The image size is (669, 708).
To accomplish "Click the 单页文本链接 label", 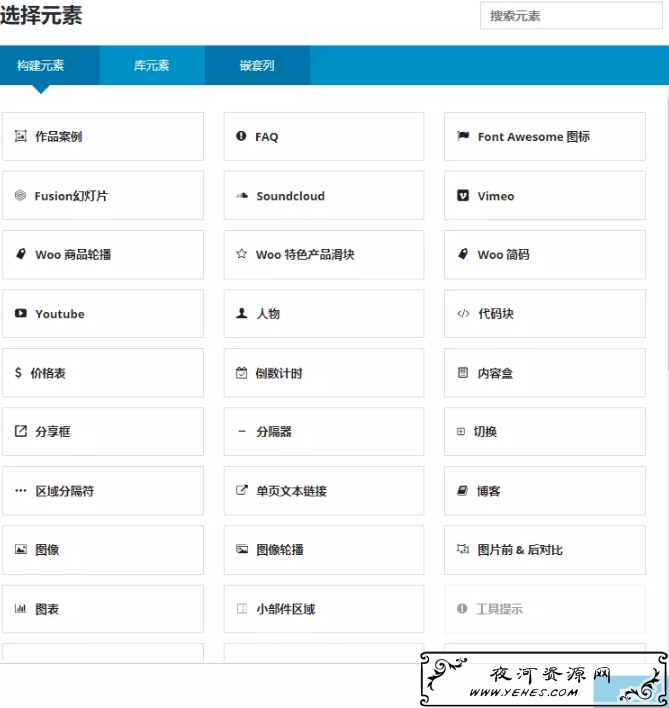I will [292, 491].
